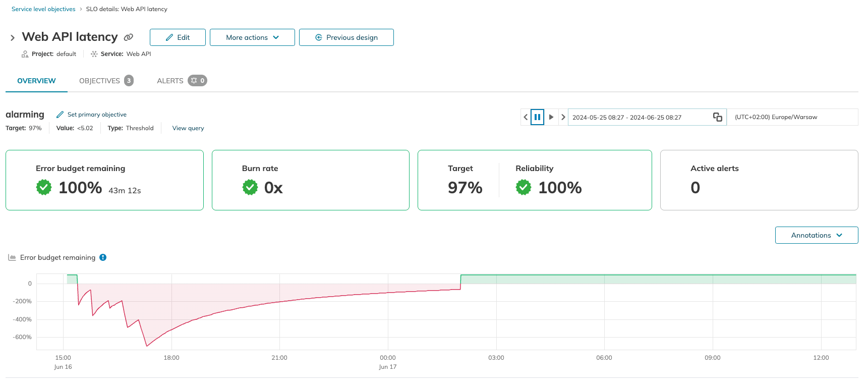Expand the Web API latency header chevron
Viewport: 868px width, 386px height.
click(x=13, y=38)
